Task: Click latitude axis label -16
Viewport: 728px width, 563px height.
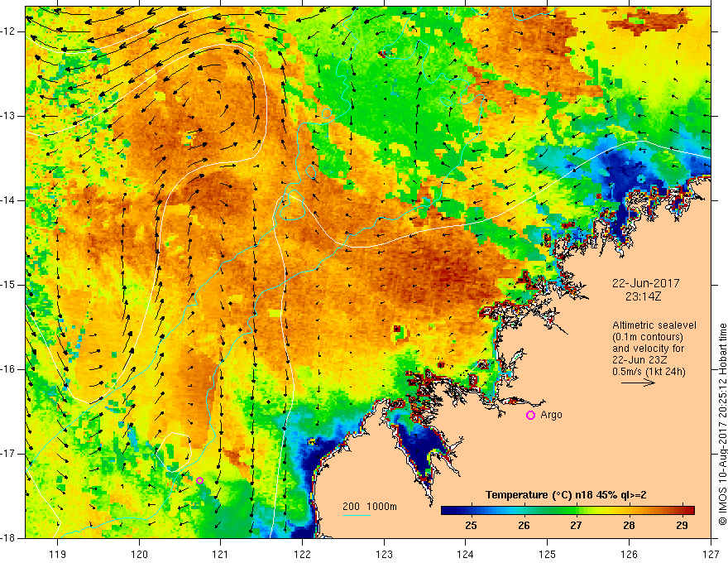Action: coord(9,369)
